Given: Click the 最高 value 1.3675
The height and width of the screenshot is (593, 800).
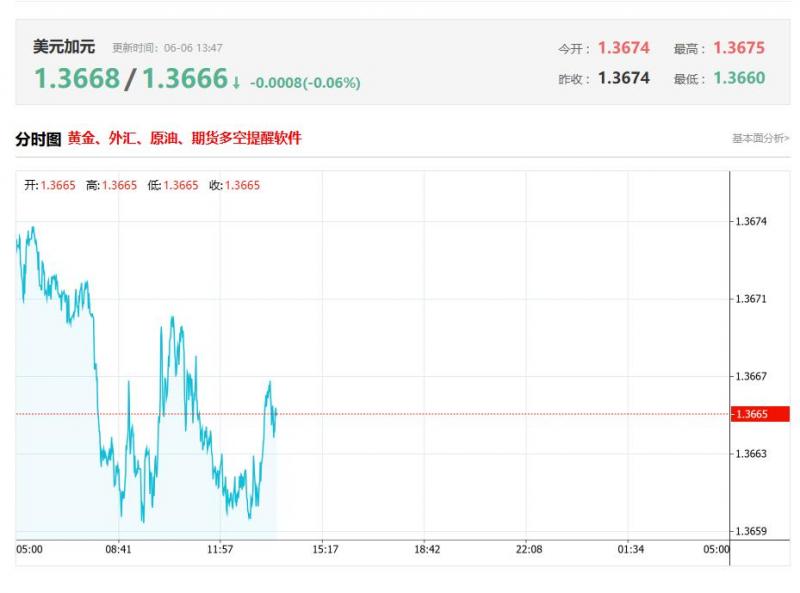Looking at the screenshot, I should click(739, 48).
